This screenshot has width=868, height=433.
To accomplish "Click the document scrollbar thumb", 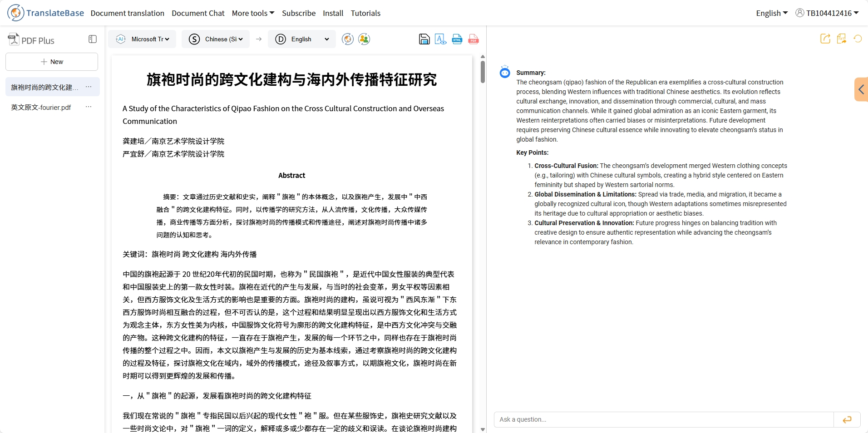I will 483,72.
